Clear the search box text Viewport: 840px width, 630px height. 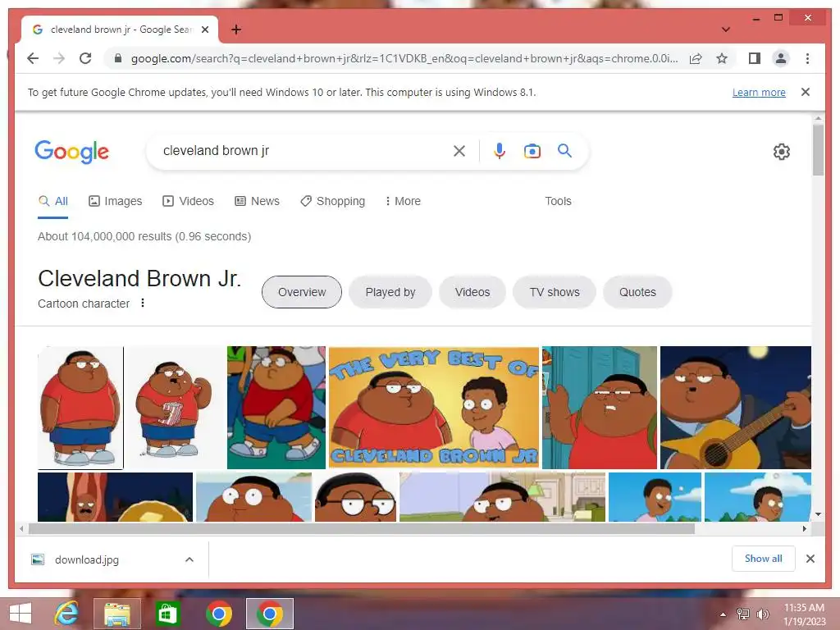459,151
